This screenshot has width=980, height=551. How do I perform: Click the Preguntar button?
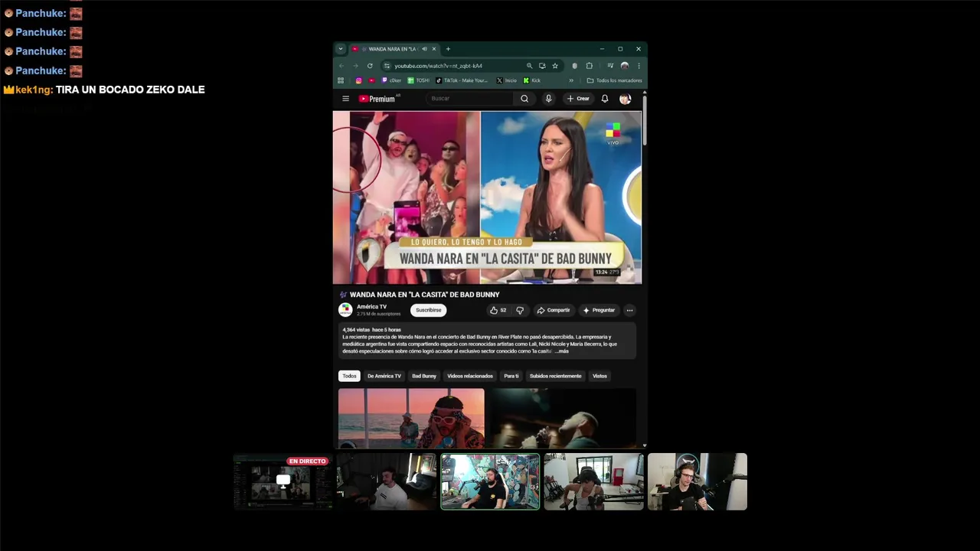[599, 310]
